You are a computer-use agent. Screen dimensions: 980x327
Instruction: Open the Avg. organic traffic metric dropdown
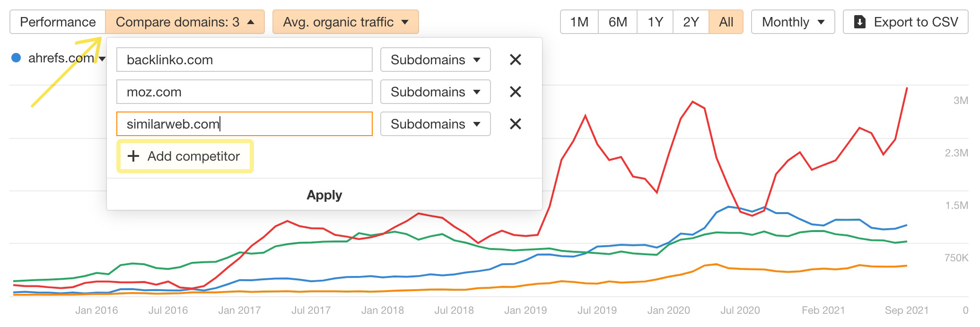tap(345, 22)
